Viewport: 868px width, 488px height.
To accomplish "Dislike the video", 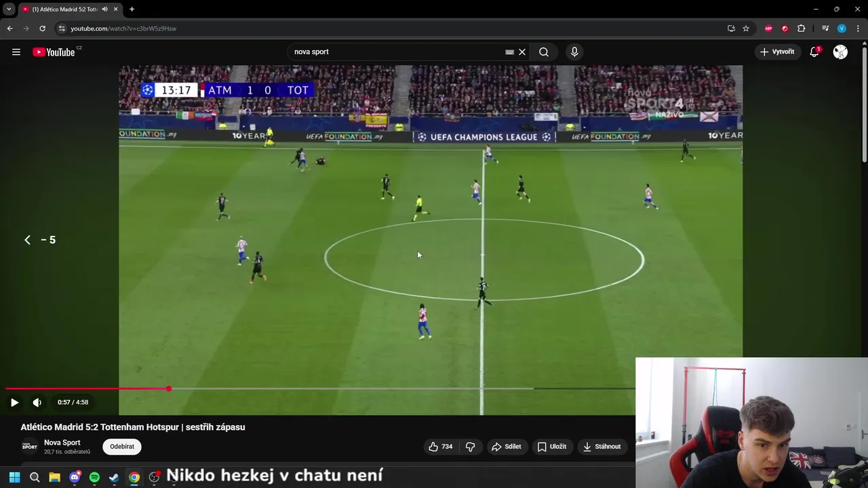I will point(470,447).
